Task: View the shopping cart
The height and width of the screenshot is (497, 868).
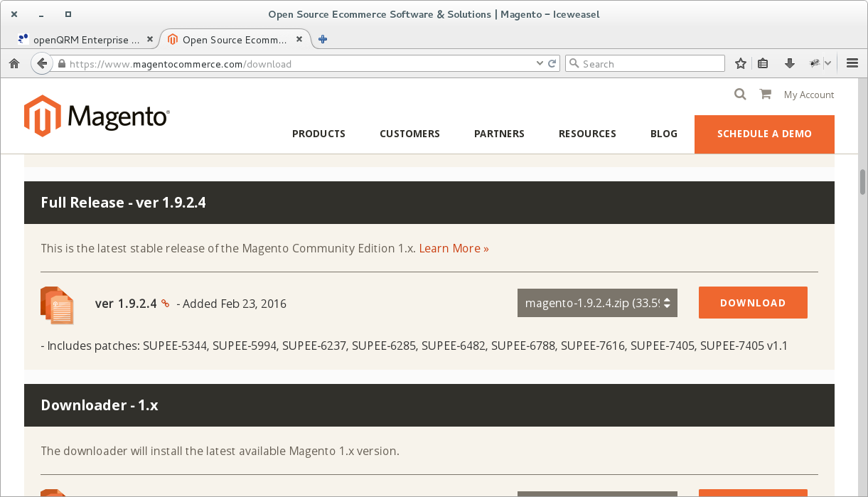Action: pos(766,94)
